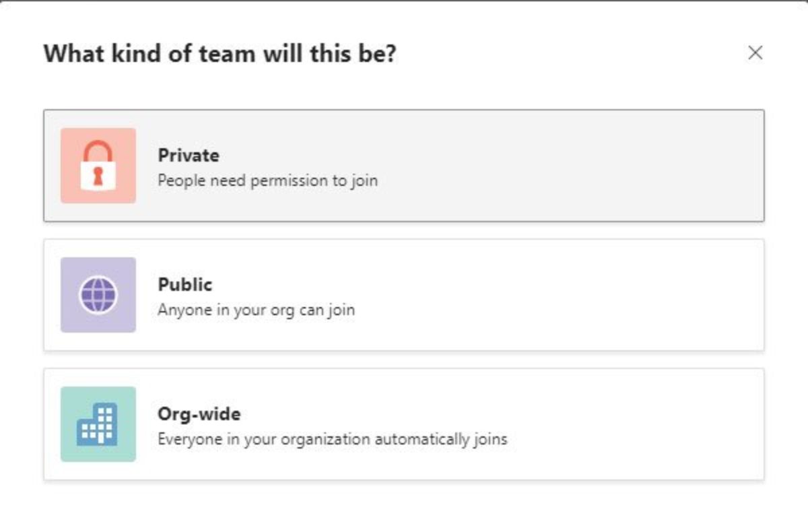The image size is (808, 532).
Task: Click the building icon for Org-wide team
Action: (x=98, y=424)
